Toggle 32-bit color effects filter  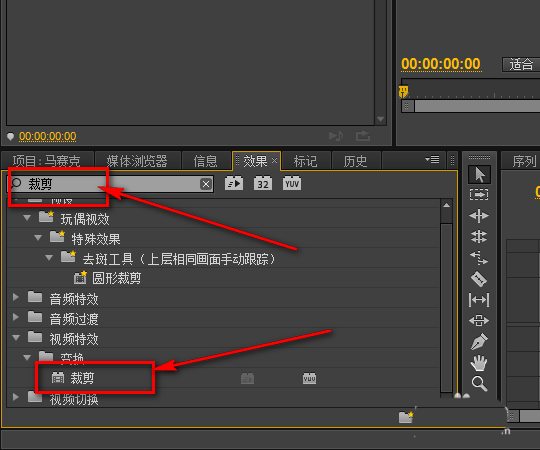click(263, 184)
